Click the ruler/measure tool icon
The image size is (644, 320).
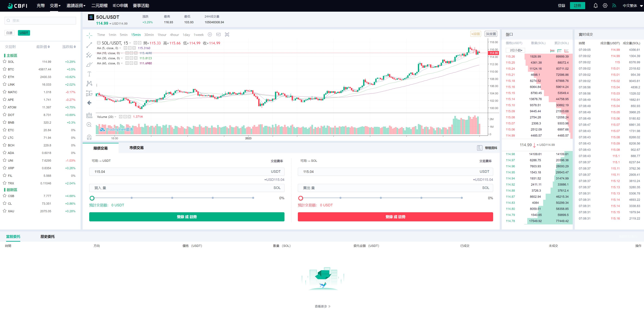coord(89,116)
